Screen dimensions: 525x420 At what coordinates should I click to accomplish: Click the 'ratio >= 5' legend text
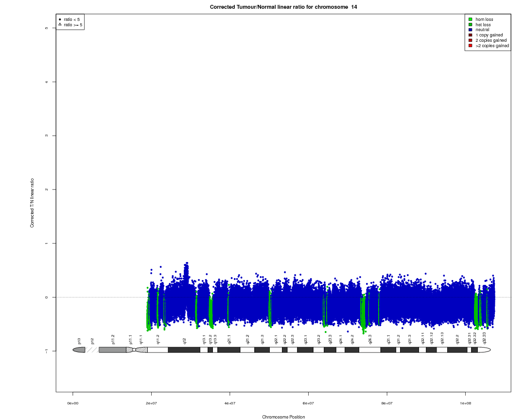[73, 25]
